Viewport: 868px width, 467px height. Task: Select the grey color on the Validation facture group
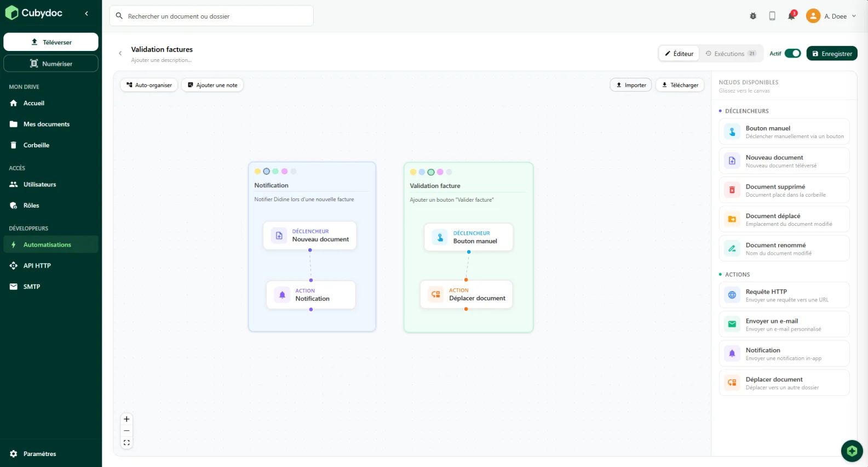click(449, 172)
